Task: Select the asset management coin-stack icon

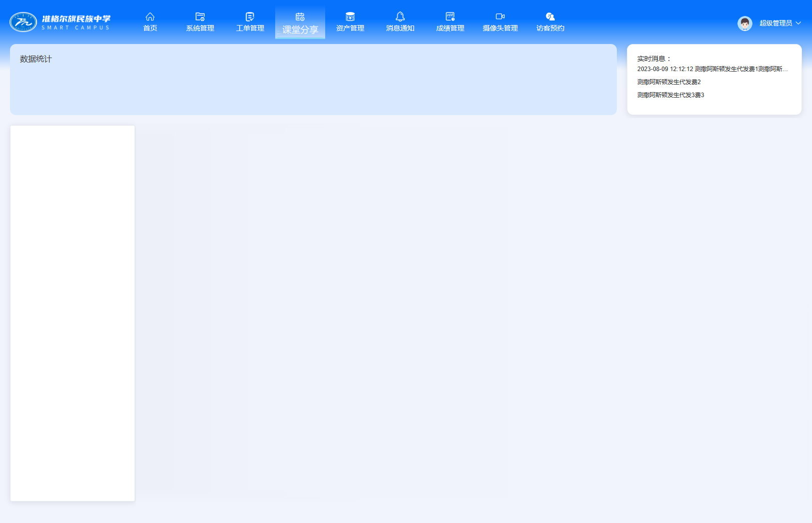Action: point(350,17)
